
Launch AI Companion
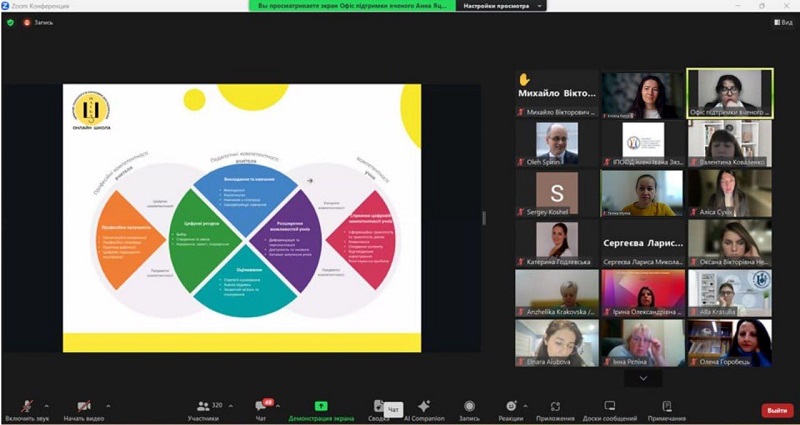pyautogui.click(x=424, y=411)
